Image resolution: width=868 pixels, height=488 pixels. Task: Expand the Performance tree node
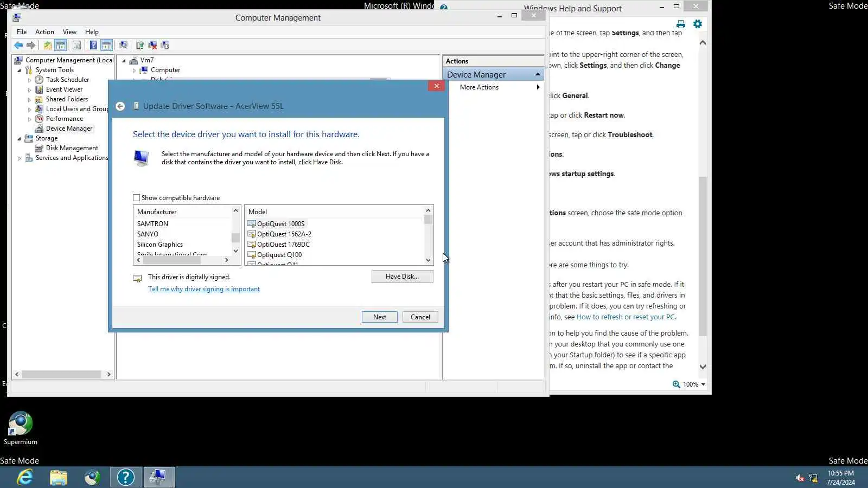tap(29, 119)
